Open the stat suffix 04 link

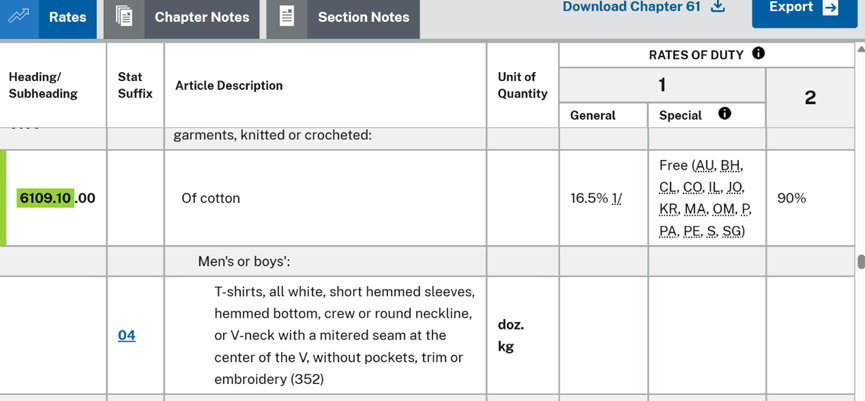(x=126, y=335)
